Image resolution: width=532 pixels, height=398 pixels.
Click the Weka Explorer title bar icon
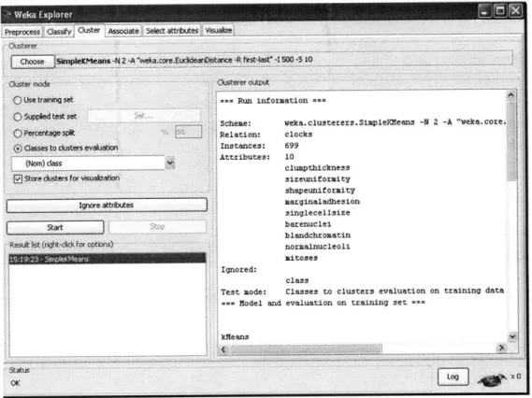pyautogui.click(x=7, y=14)
